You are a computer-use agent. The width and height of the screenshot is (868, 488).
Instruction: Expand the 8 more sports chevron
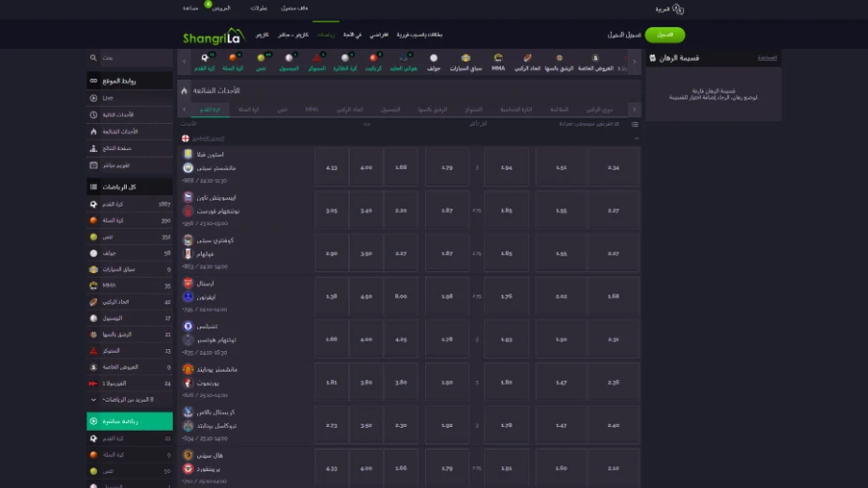[93, 400]
